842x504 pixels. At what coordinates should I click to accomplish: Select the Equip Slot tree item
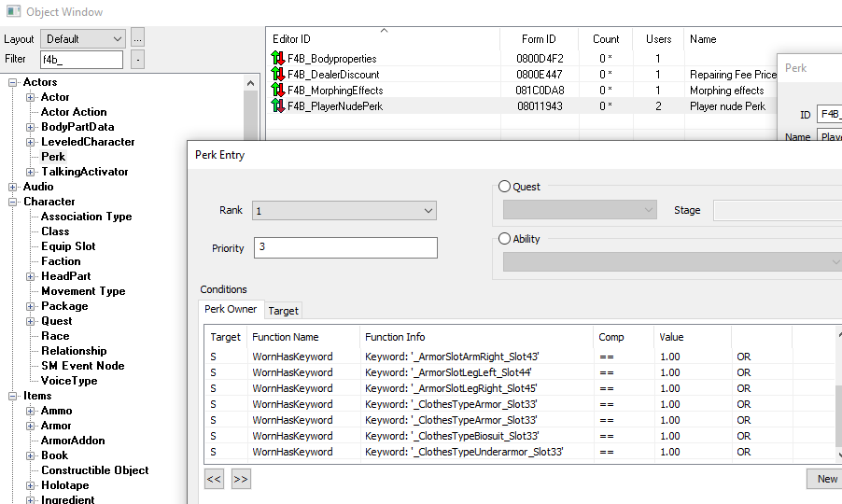(68, 246)
